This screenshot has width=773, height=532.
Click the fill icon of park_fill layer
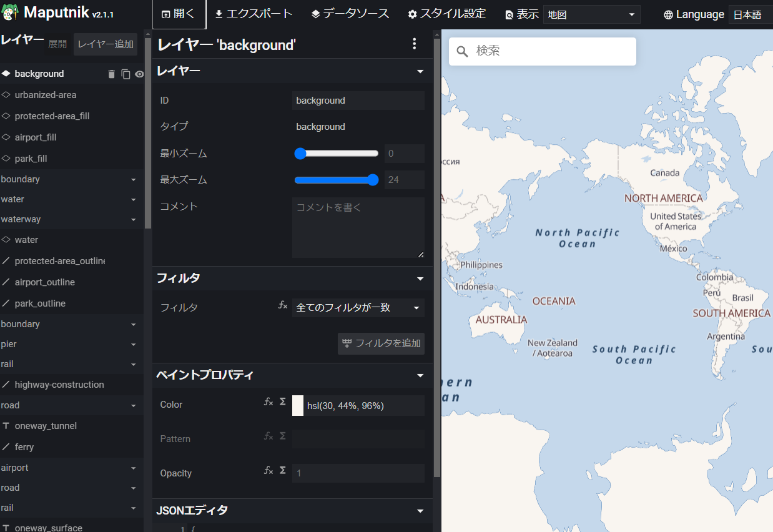6,159
